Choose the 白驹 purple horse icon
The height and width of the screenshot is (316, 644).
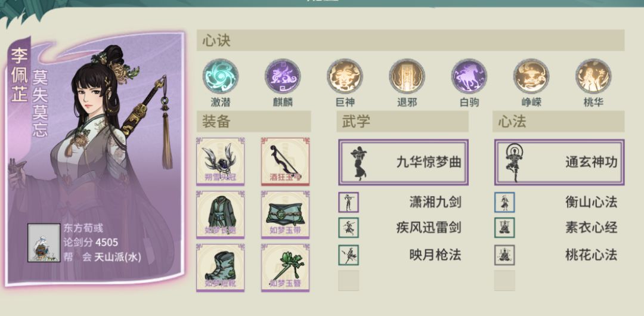pyautogui.click(x=469, y=76)
